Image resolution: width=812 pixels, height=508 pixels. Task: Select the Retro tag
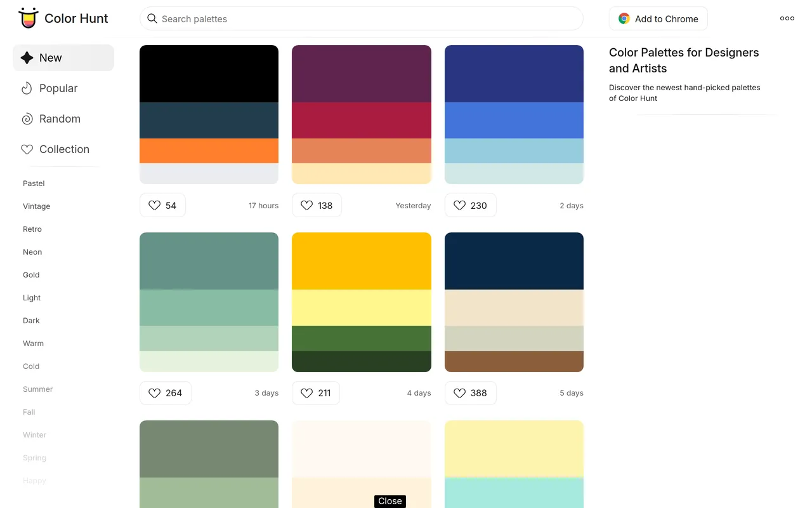coord(32,229)
